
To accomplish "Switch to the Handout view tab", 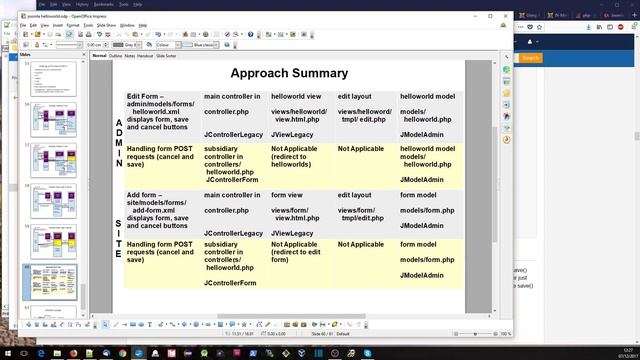I will 145,56.
